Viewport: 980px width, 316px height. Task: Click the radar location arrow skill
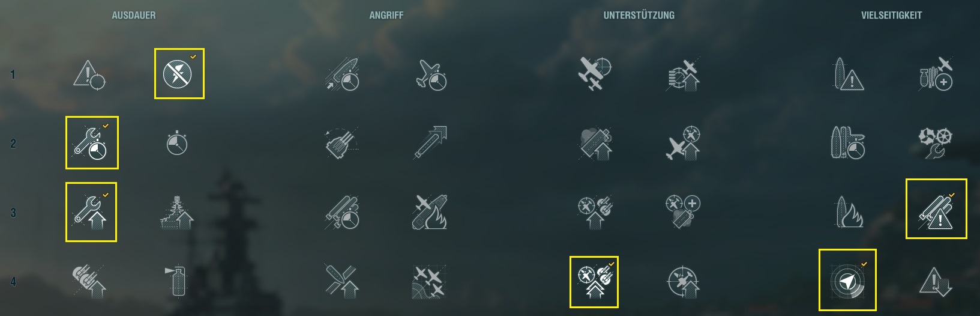pos(847,280)
